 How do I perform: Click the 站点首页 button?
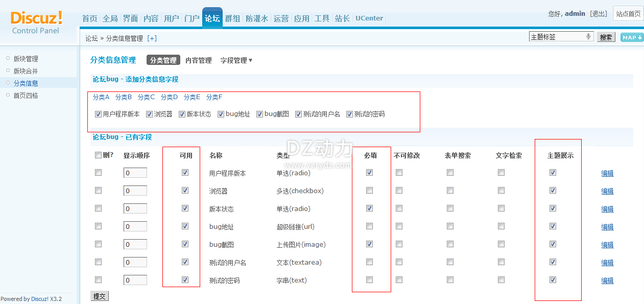click(x=628, y=14)
